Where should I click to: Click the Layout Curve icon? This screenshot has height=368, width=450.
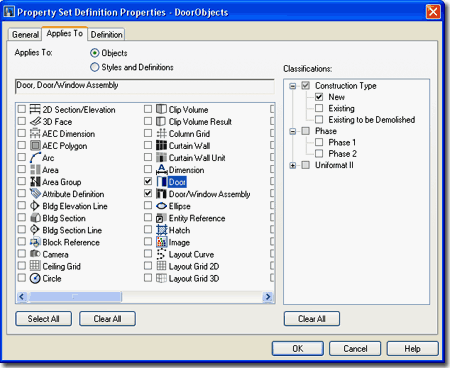click(x=161, y=254)
